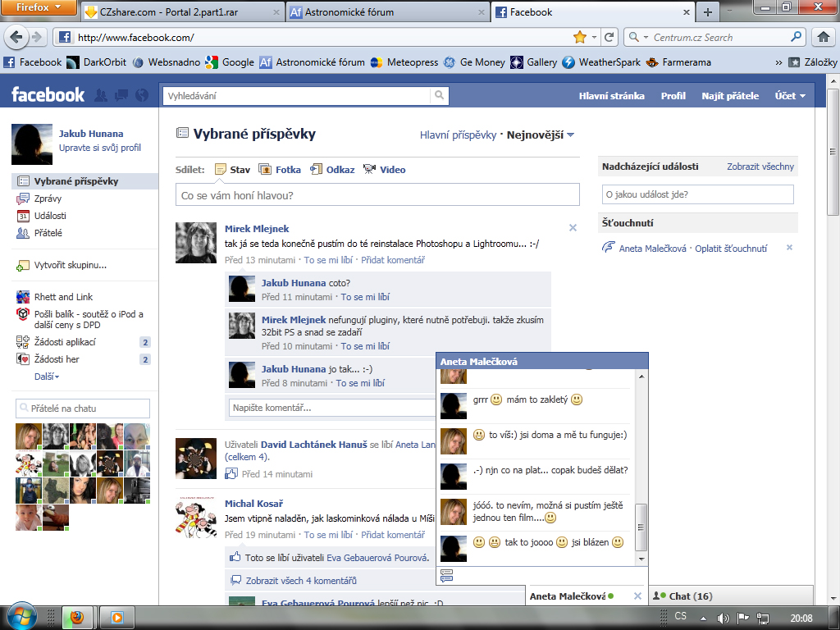The height and width of the screenshot is (630, 840).
Task: Click the chat scrollbar down arrow
Action: (x=641, y=559)
